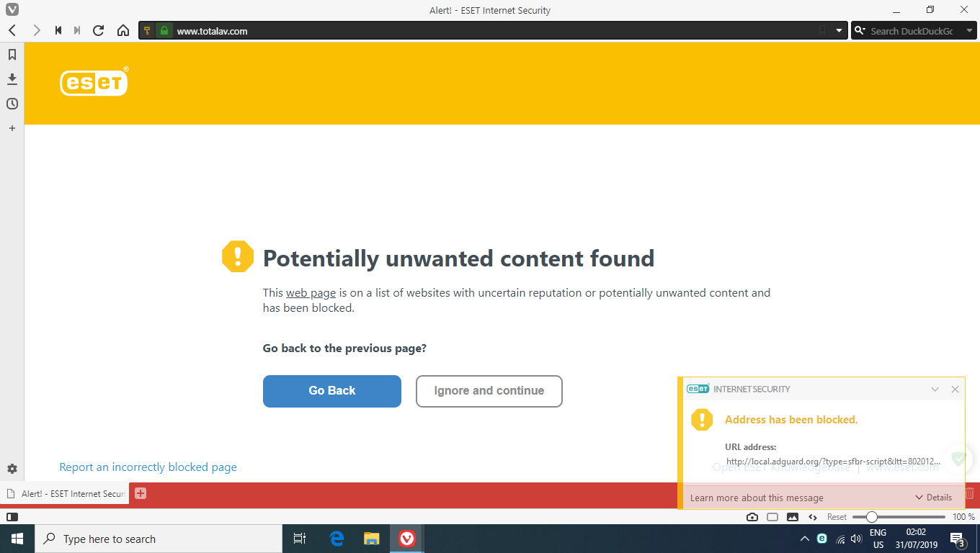
Task: Go forward one page in history
Action: tap(36, 30)
